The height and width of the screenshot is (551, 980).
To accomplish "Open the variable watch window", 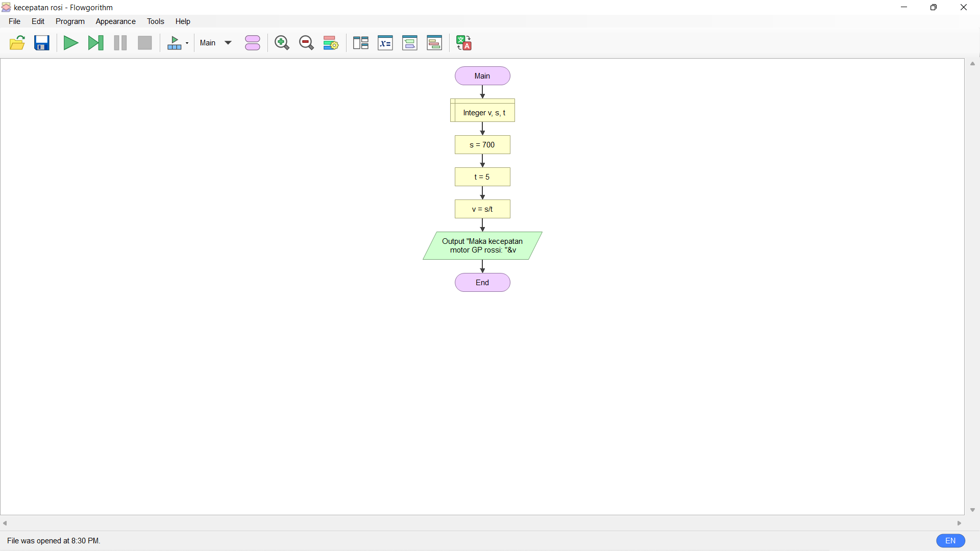I will point(385,43).
